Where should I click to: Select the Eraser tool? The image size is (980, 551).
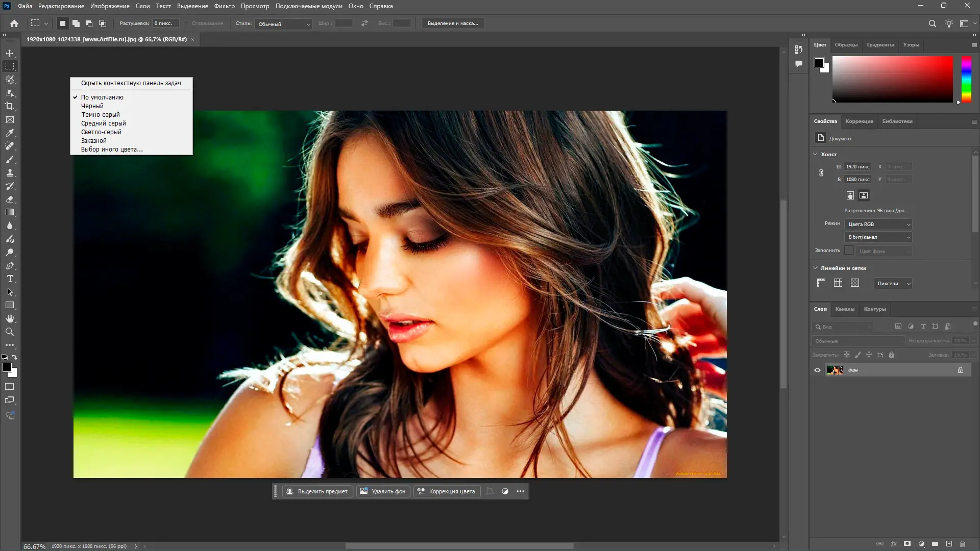10,199
